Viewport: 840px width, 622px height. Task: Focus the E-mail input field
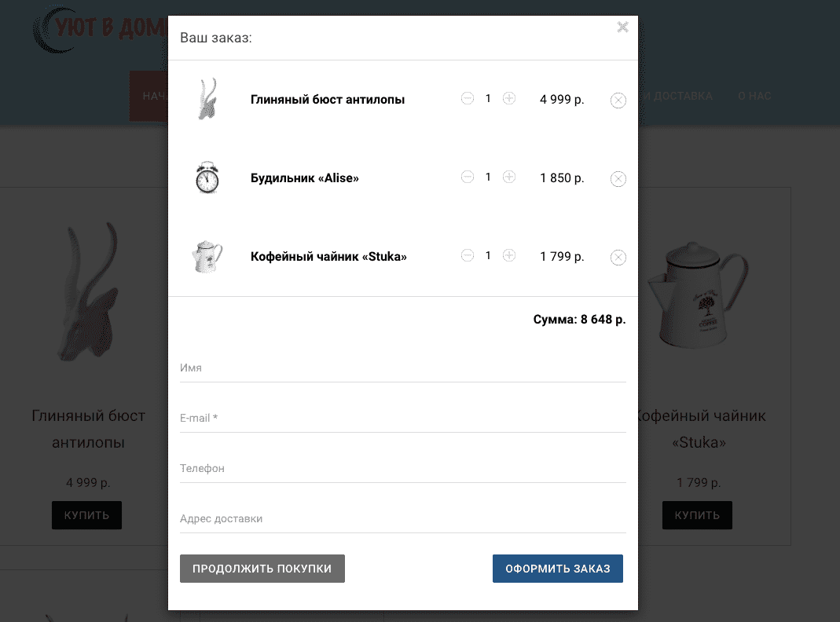[403, 419]
